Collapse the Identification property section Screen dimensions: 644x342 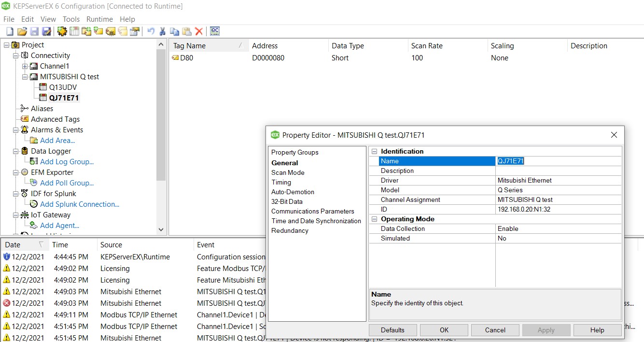[x=374, y=152]
